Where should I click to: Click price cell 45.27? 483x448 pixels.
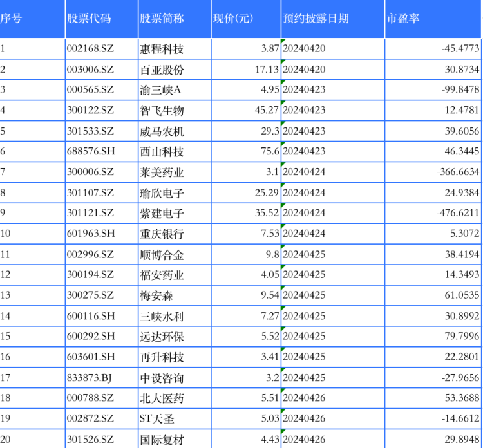tap(246, 110)
